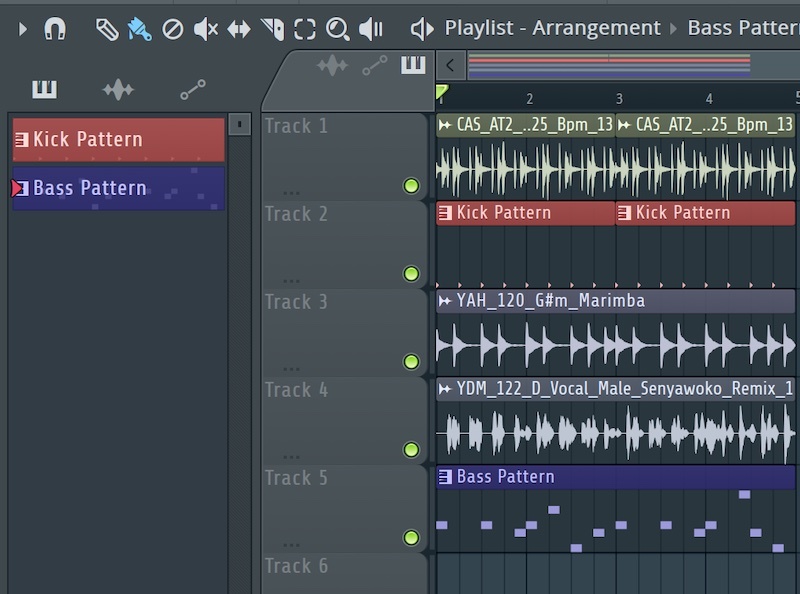The image size is (800, 594).
Task: Open Kick Pattern clip menu in Track 2
Action: pyautogui.click(x=445, y=213)
